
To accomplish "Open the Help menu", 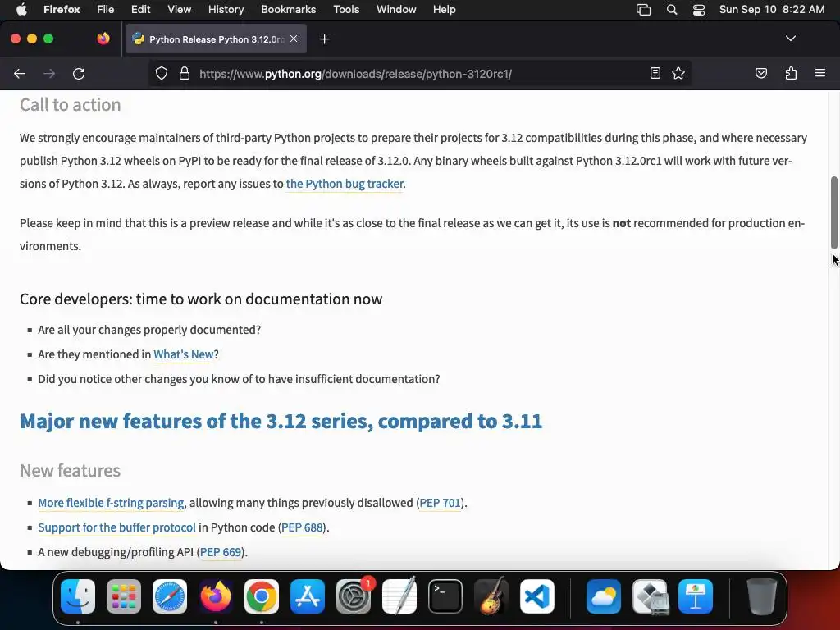I will [x=444, y=10].
